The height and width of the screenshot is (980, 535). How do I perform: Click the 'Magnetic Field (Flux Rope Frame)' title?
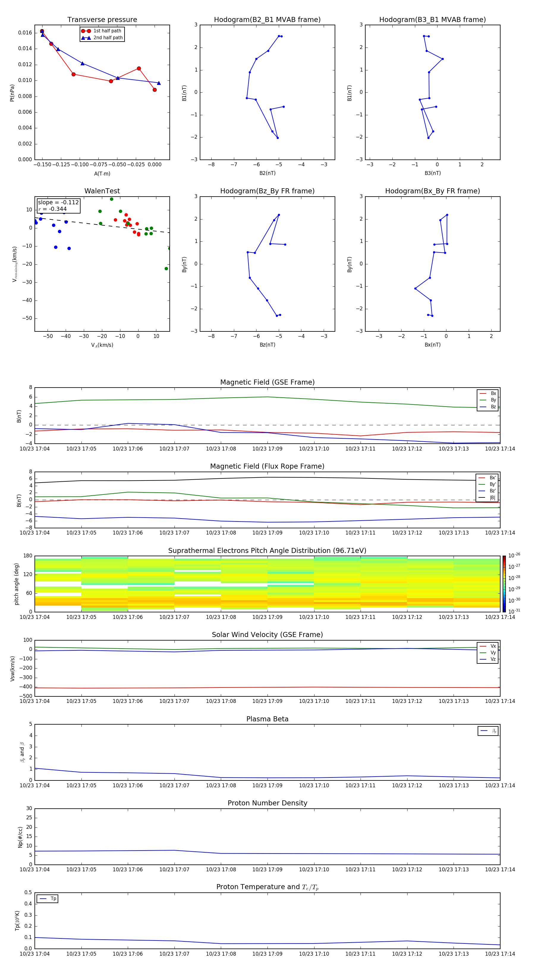[x=267, y=467]
